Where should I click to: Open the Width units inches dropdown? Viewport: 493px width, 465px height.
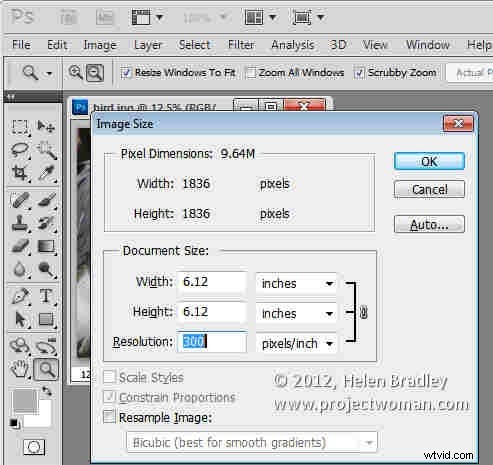pyautogui.click(x=296, y=283)
